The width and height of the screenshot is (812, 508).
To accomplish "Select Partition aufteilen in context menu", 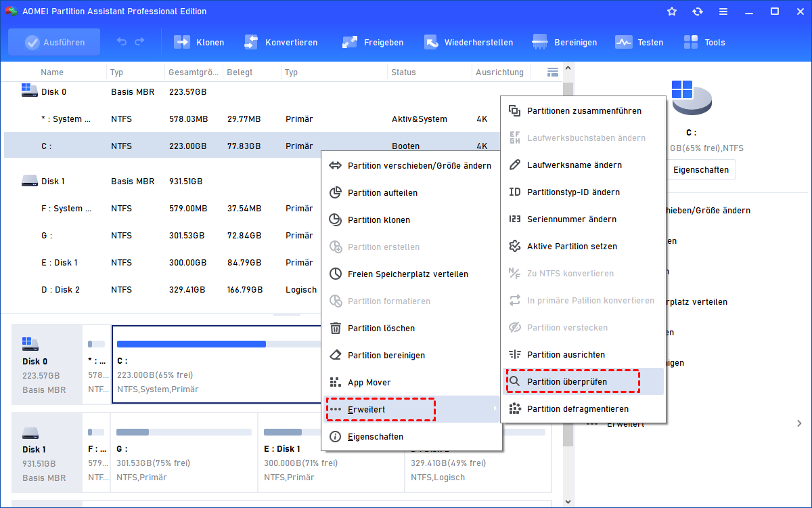I will [412, 192].
